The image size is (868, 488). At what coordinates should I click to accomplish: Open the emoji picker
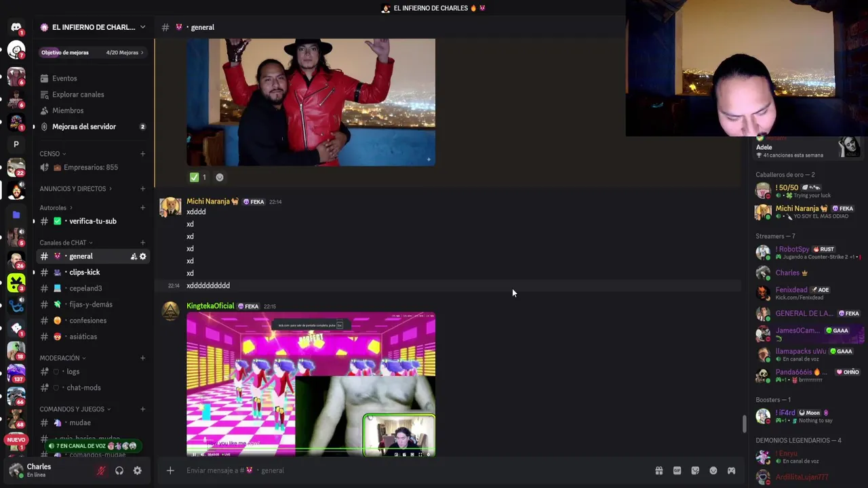coord(713,470)
